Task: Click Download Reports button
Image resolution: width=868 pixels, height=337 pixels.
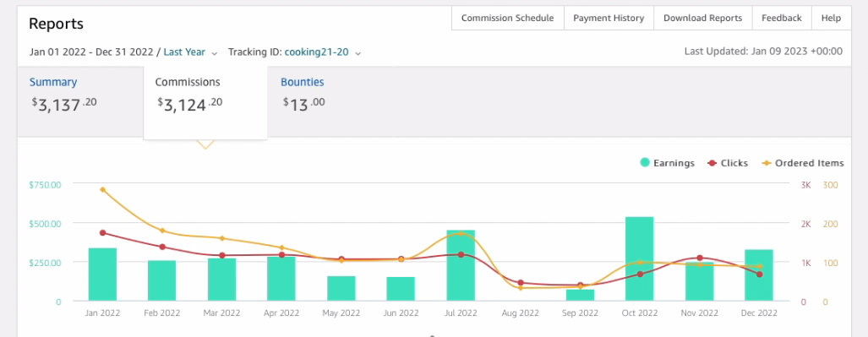Action: (x=703, y=18)
